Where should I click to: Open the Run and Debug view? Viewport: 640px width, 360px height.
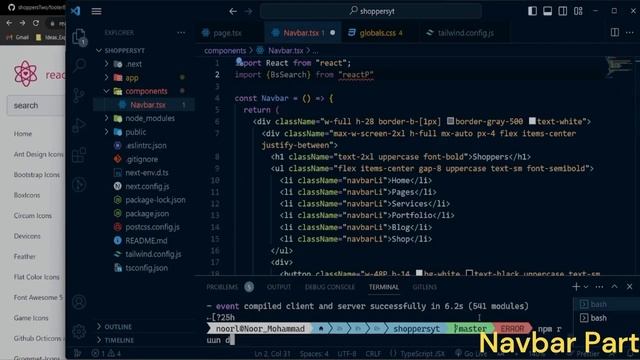pos(79,125)
